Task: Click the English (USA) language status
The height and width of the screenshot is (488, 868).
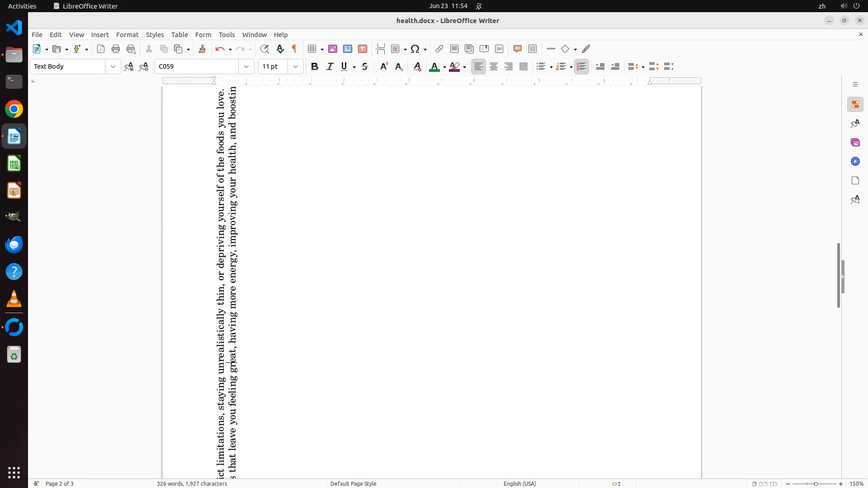Action: [x=519, y=483]
